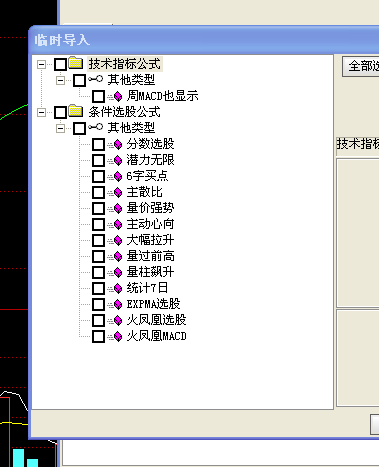
Task: Select the 大幅拉升 formula row
Action: [150, 240]
